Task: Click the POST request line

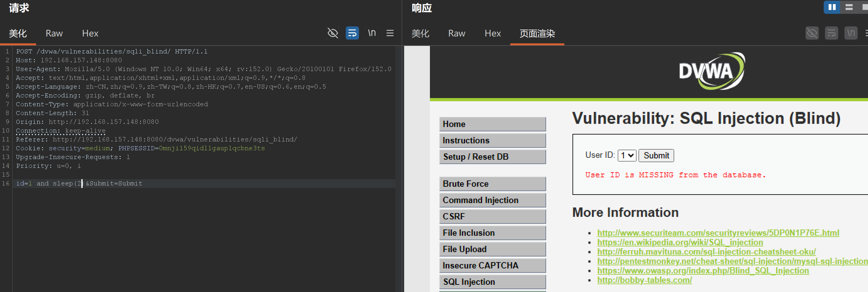Action: (112, 51)
